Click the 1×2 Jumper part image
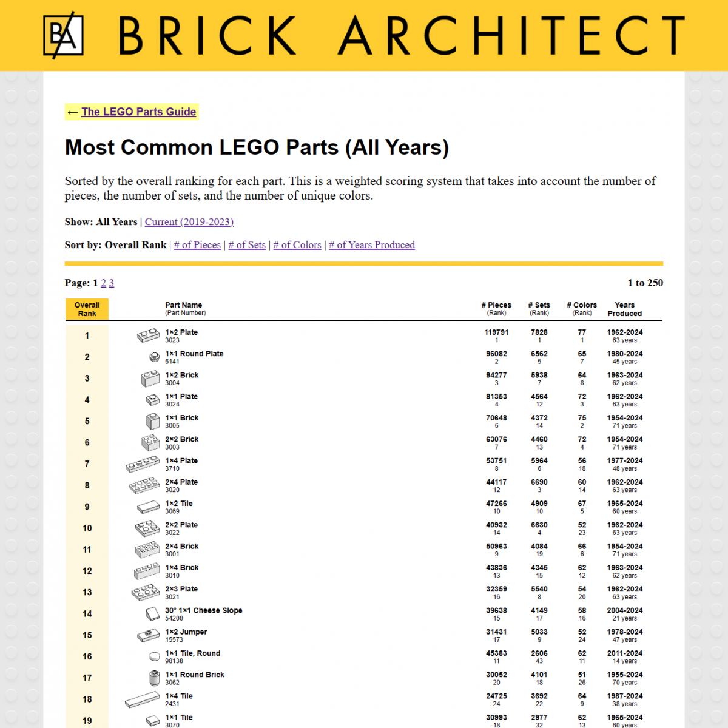 pyautogui.click(x=149, y=635)
